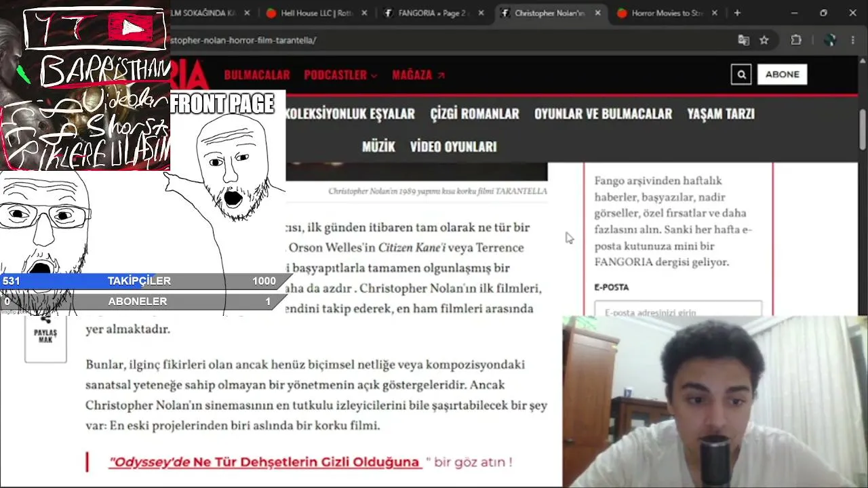This screenshot has height=488, width=868.
Task: Open the VİDEO OYUNLARI category
Action: click(x=454, y=146)
